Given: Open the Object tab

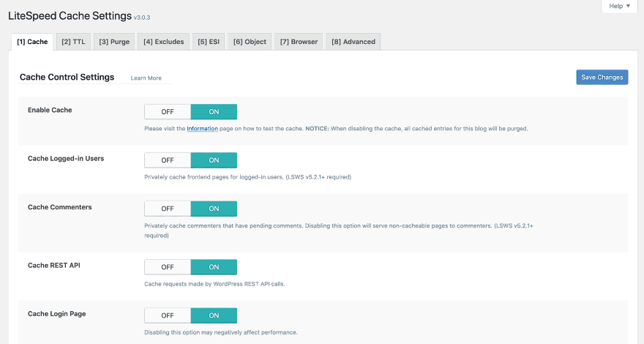Looking at the screenshot, I should [x=250, y=42].
